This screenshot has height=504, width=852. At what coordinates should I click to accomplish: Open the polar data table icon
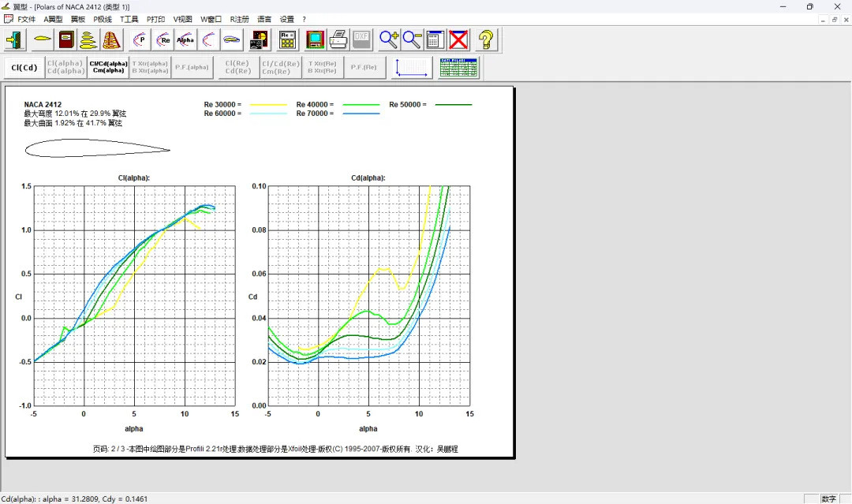pos(458,67)
